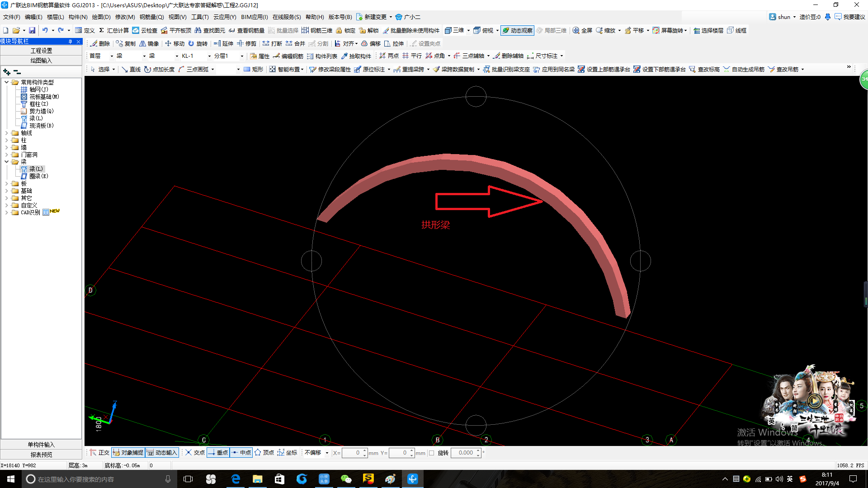Check the 旋转 rotation checkbox

coord(431,453)
